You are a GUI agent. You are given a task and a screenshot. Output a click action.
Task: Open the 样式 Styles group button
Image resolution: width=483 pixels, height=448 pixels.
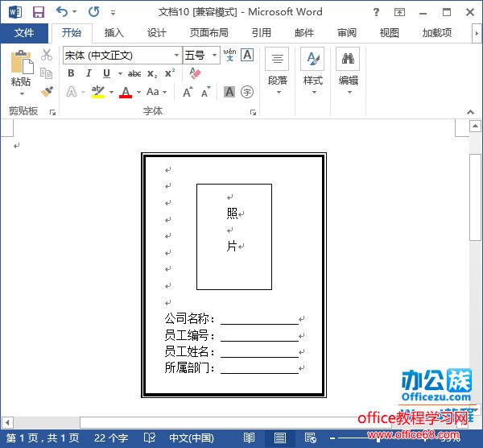(312, 72)
